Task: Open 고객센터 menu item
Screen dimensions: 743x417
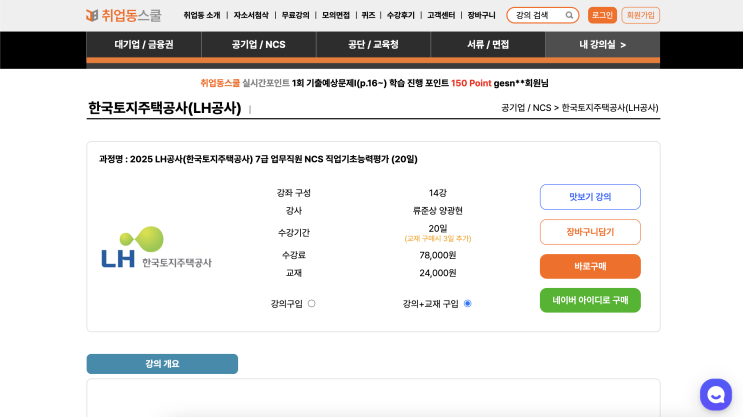Action: 441,15
